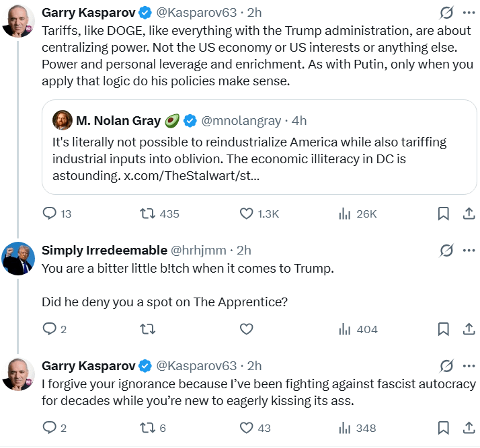Open Grok icon on Kasparov's top tweet
The image size is (480, 448).
coord(445,13)
